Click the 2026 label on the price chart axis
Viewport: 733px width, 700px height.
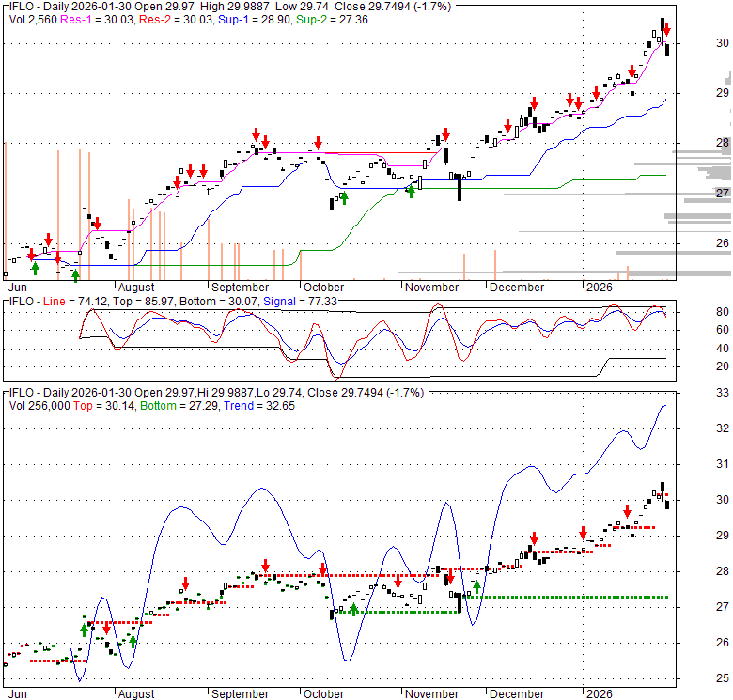[x=599, y=287]
